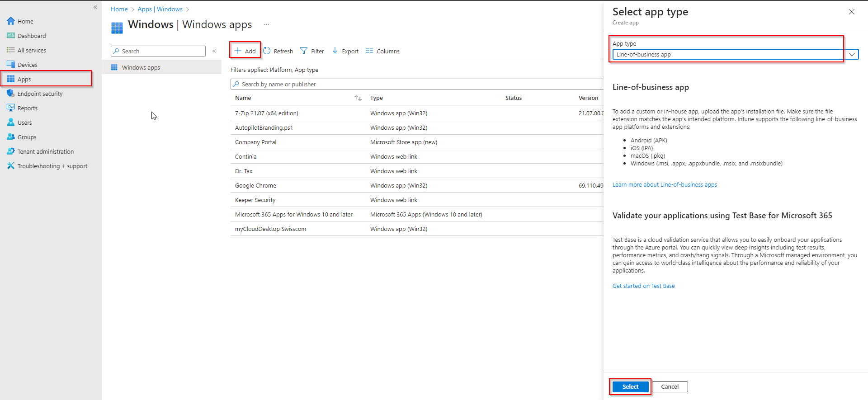
Task: Open Learn more about Line-of-business apps link
Action: pyautogui.click(x=665, y=184)
